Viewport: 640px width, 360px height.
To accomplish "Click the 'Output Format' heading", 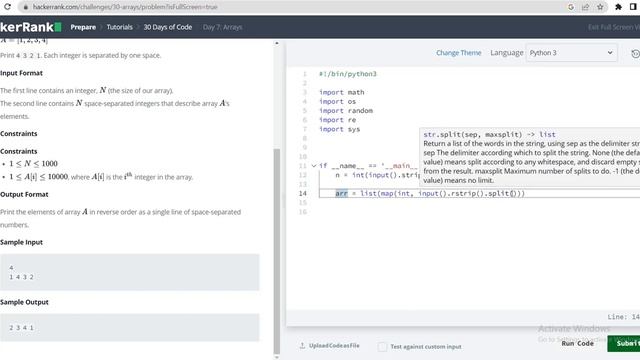I will 24,194.
